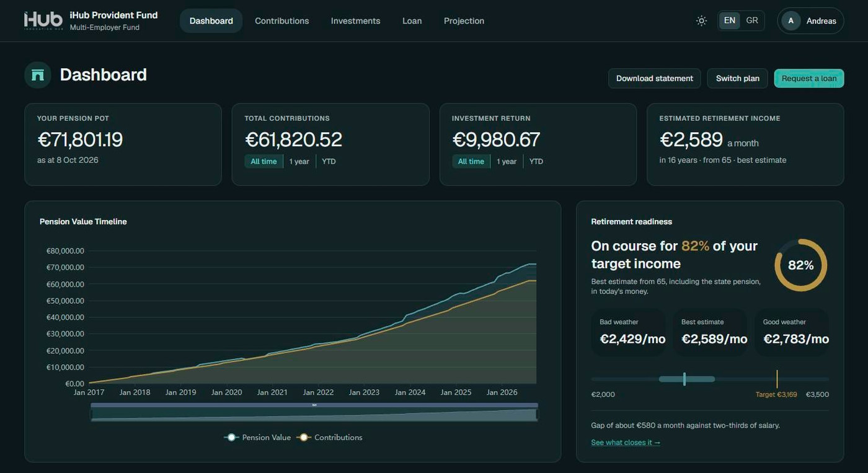Click the €3,500 range maximum label
Image resolution: width=868 pixels, height=473 pixels.
coord(817,394)
